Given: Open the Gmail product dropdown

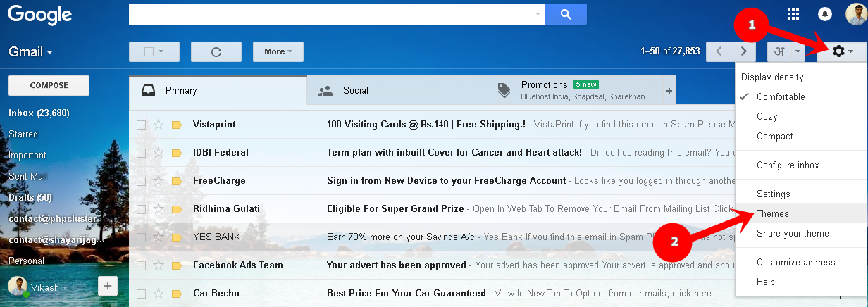Looking at the screenshot, I should [x=30, y=51].
